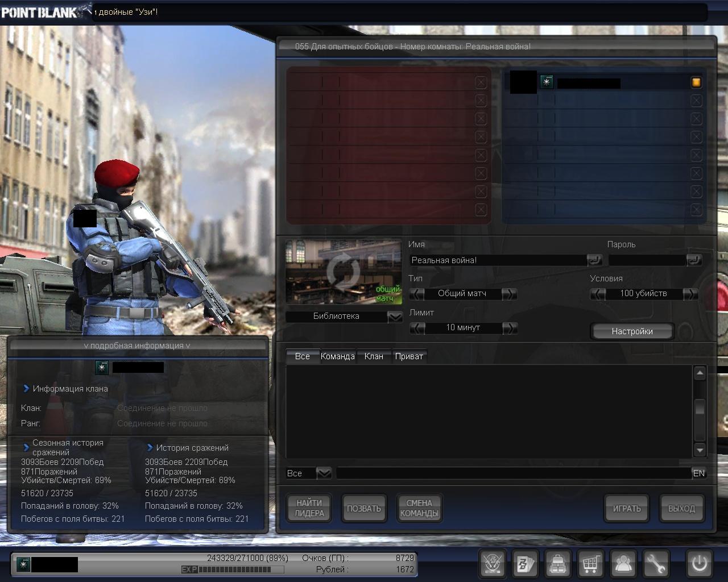Switch to the Клан chat tab
This screenshot has width=728, height=582.
click(374, 356)
